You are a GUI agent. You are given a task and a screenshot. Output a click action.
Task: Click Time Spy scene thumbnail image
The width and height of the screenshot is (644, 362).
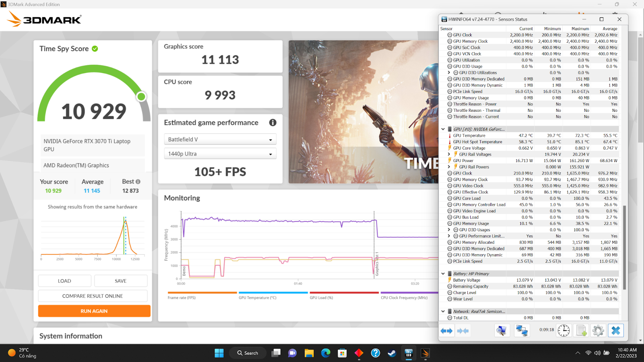pyautogui.click(x=363, y=112)
